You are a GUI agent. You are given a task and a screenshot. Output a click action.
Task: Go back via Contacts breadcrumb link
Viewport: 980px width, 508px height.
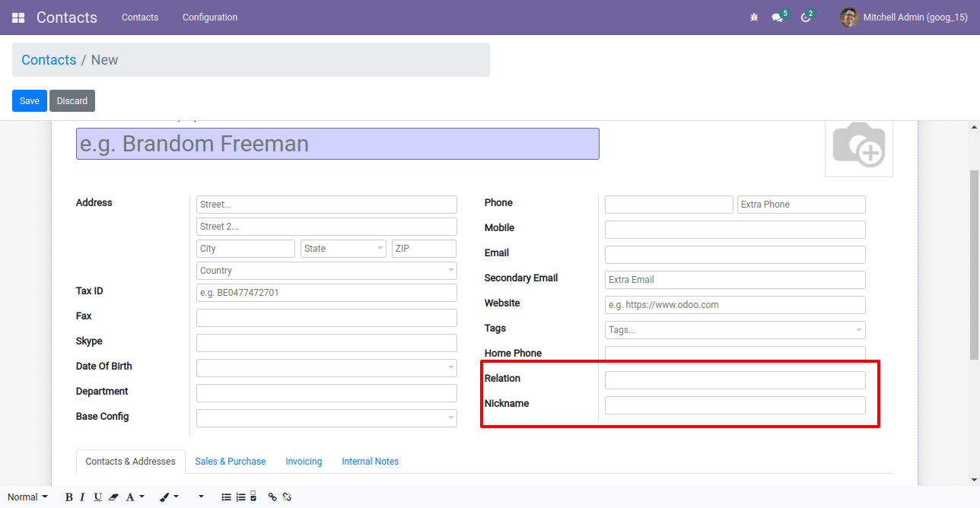click(49, 60)
